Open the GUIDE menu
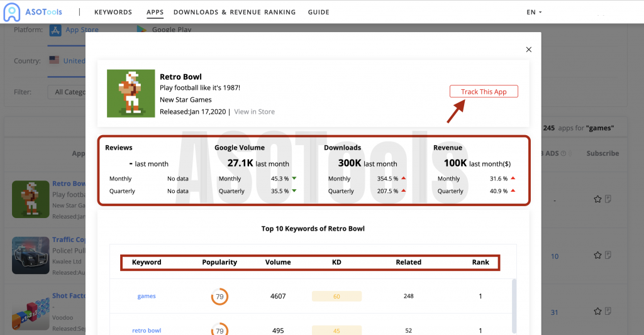 pyautogui.click(x=319, y=13)
